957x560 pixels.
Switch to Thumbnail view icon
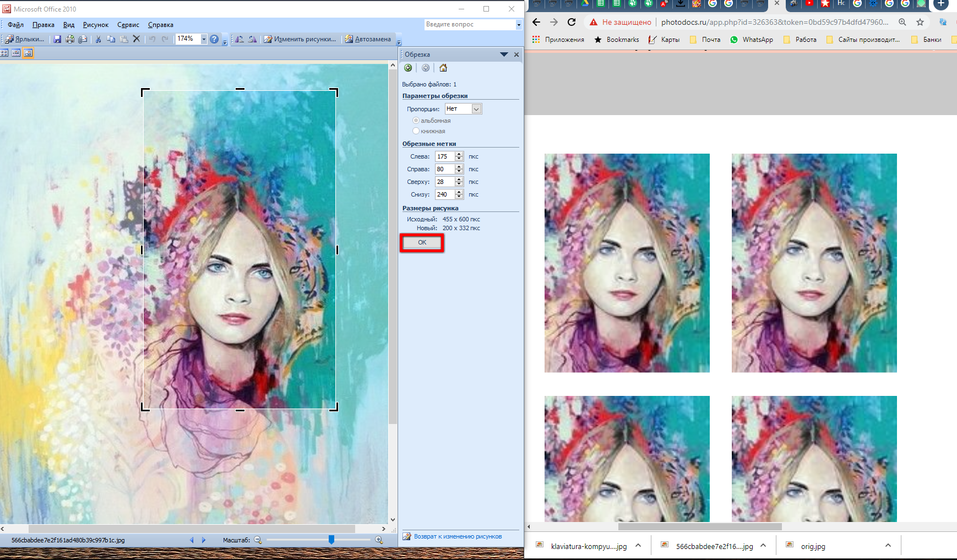[x=4, y=53]
